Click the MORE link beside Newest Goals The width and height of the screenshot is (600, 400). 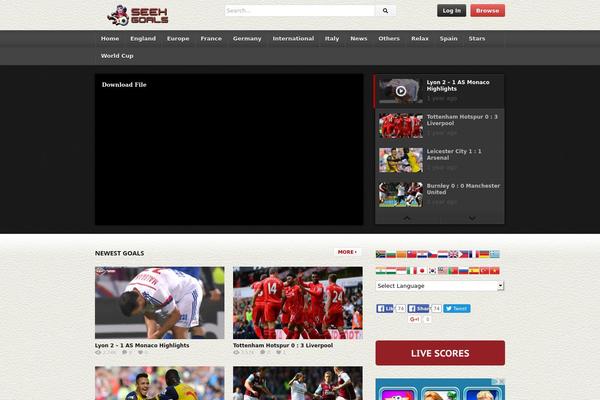tap(347, 252)
